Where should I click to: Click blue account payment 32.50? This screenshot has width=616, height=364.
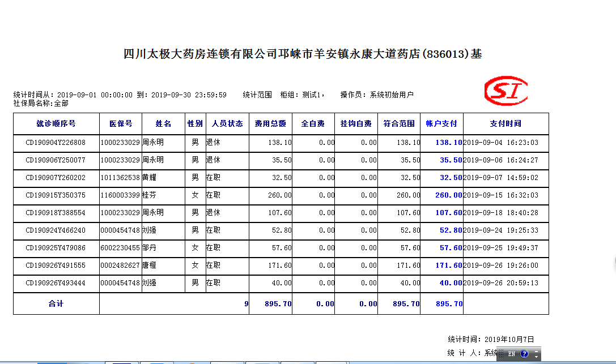click(451, 178)
